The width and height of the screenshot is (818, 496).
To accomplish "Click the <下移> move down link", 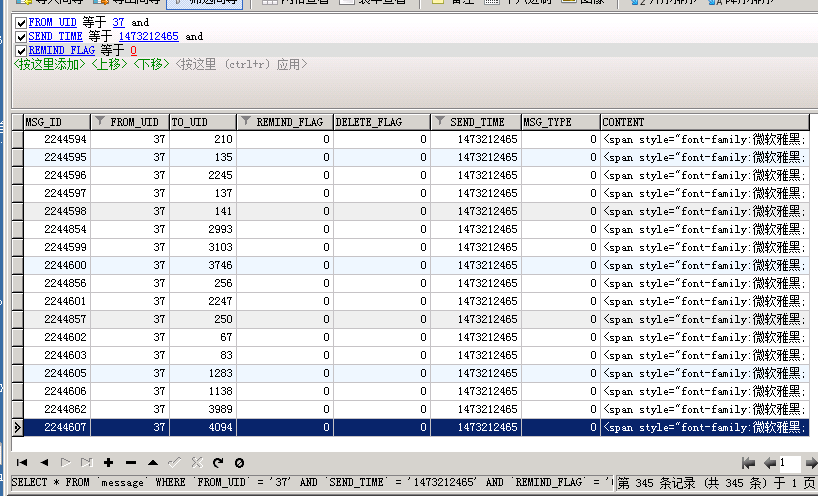I will [x=151, y=64].
